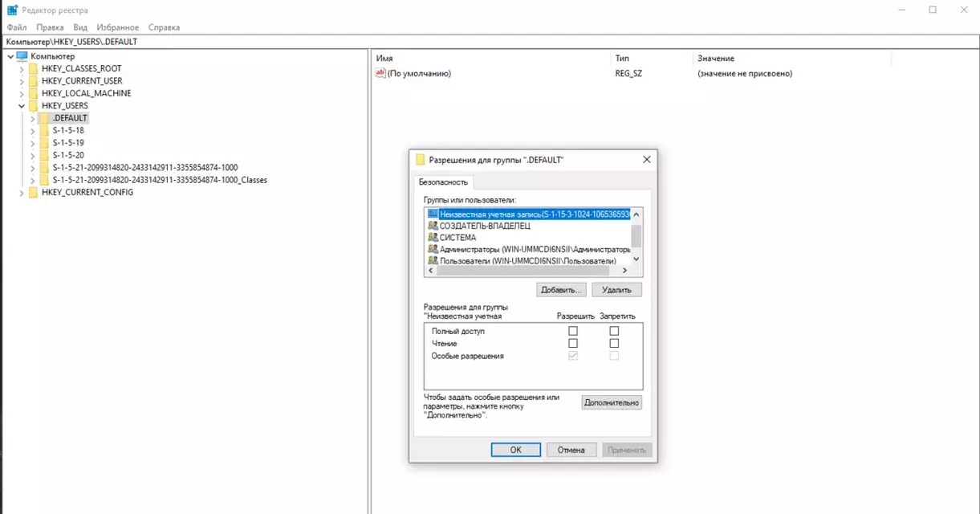Select the S-1-5-20 key in tree
Viewport: 980px width, 514px height.
click(x=68, y=155)
